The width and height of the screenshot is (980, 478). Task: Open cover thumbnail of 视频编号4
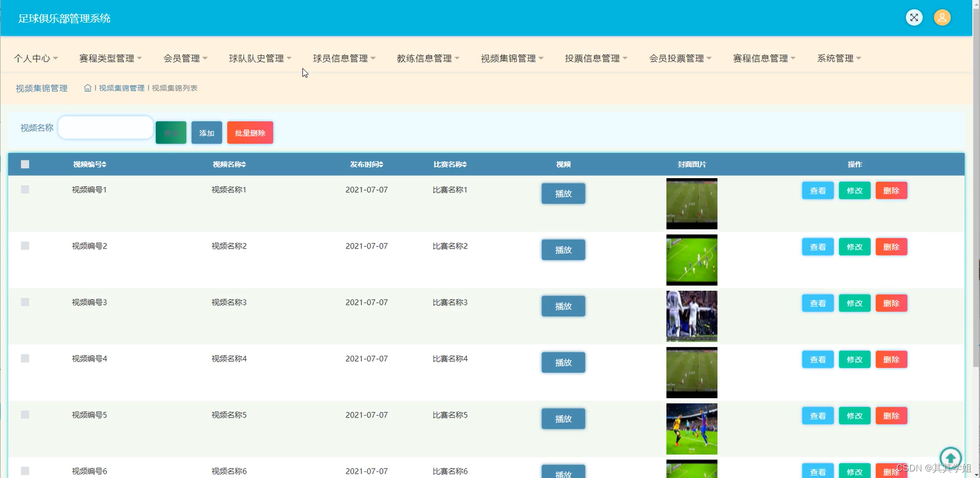(692, 373)
